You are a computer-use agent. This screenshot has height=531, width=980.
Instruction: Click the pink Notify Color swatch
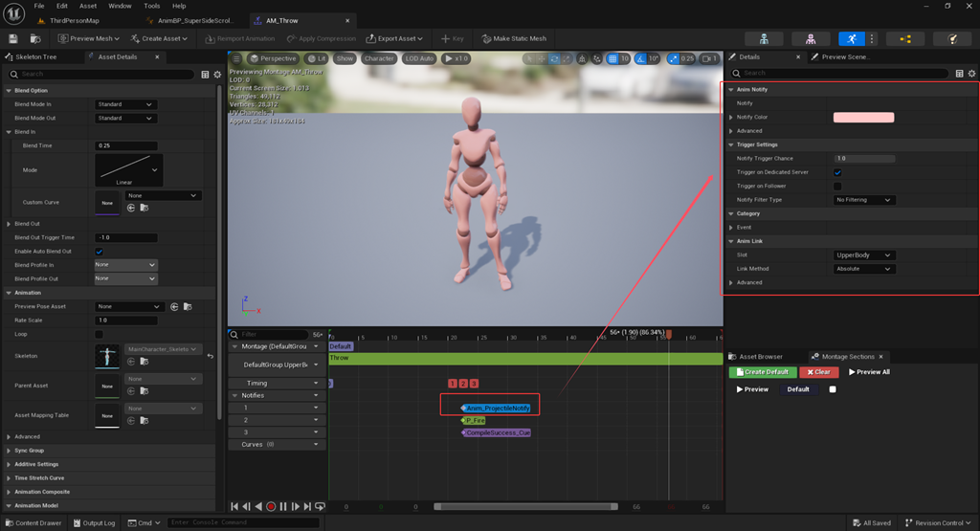(864, 118)
